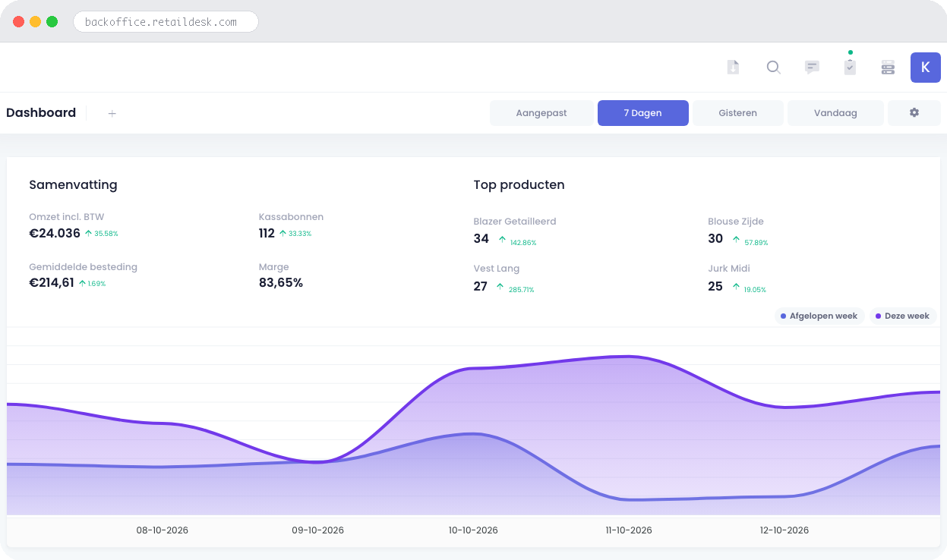
Task: Add a dashboard with the plus icon
Action: click(112, 113)
